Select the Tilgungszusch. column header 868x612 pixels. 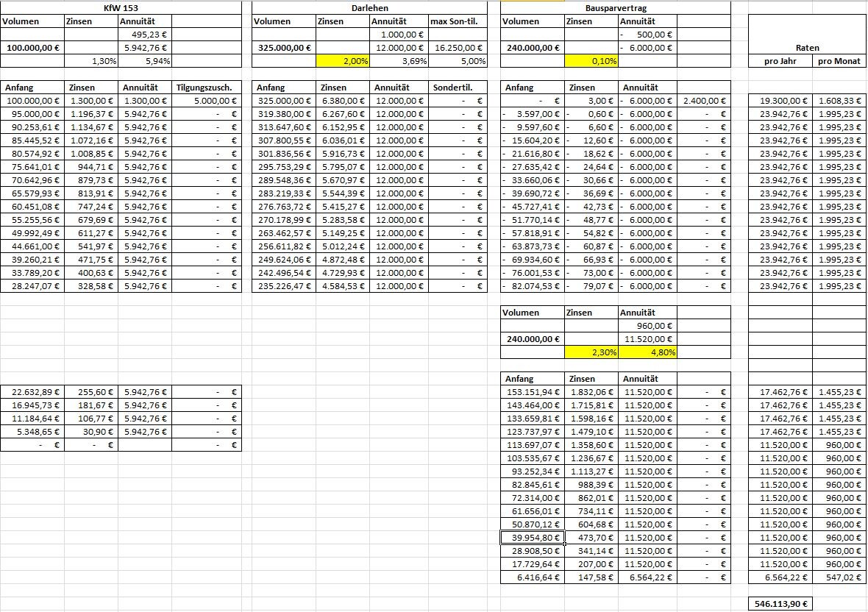click(207, 88)
